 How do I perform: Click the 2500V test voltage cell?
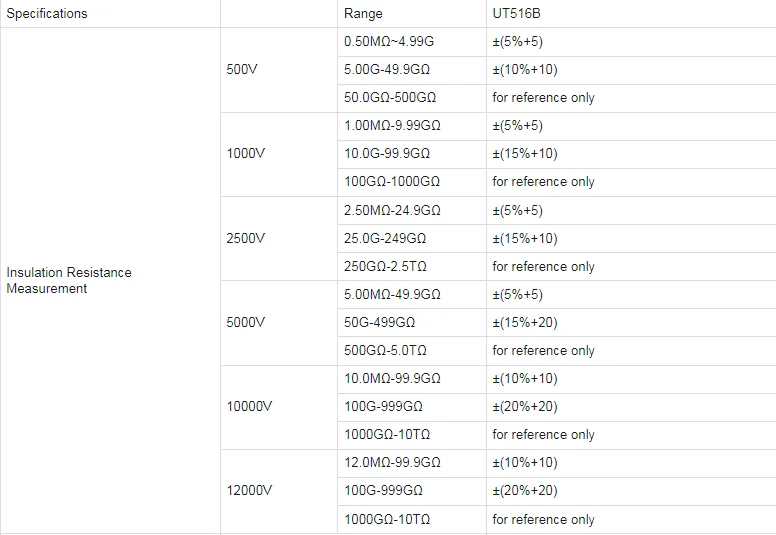pyautogui.click(x=247, y=238)
